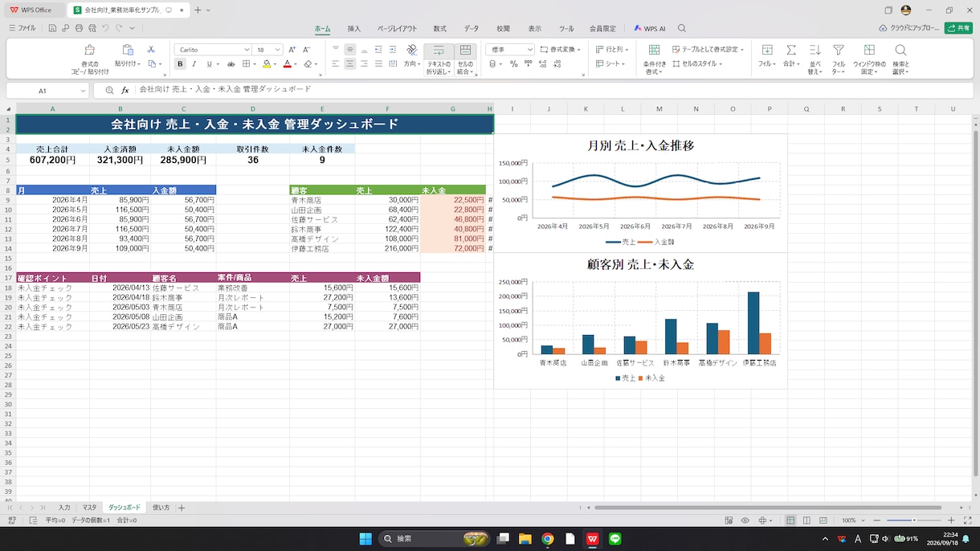Click the formula bar input field
The width and height of the screenshot is (980, 551).
pos(554,91)
